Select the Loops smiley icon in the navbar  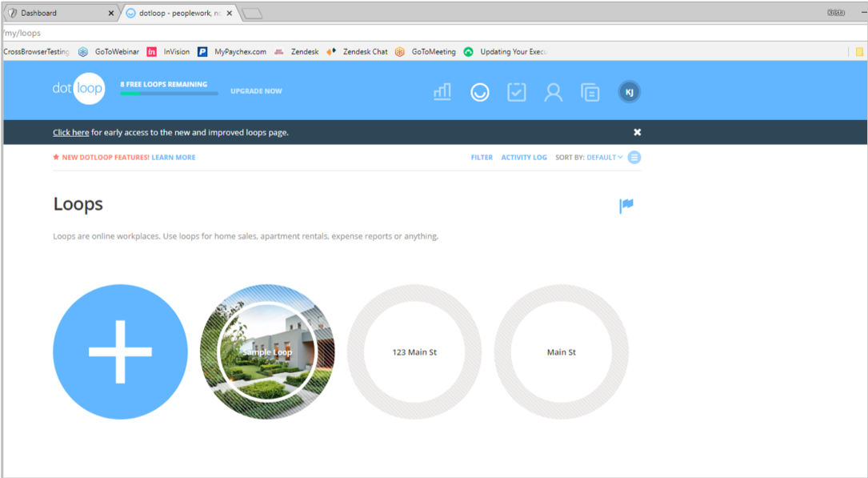tap(479, 91)
